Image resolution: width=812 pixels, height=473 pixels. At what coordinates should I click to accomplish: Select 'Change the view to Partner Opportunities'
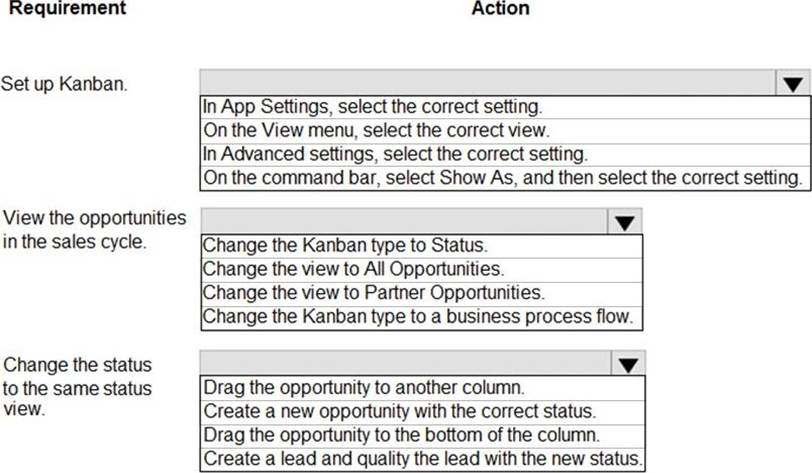click(422, 293)
